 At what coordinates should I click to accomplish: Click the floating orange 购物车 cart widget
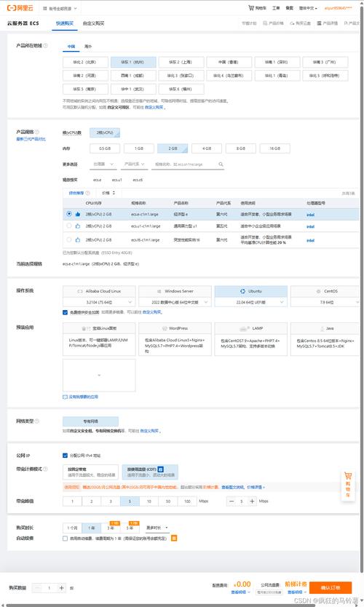(x=348, y=485)
